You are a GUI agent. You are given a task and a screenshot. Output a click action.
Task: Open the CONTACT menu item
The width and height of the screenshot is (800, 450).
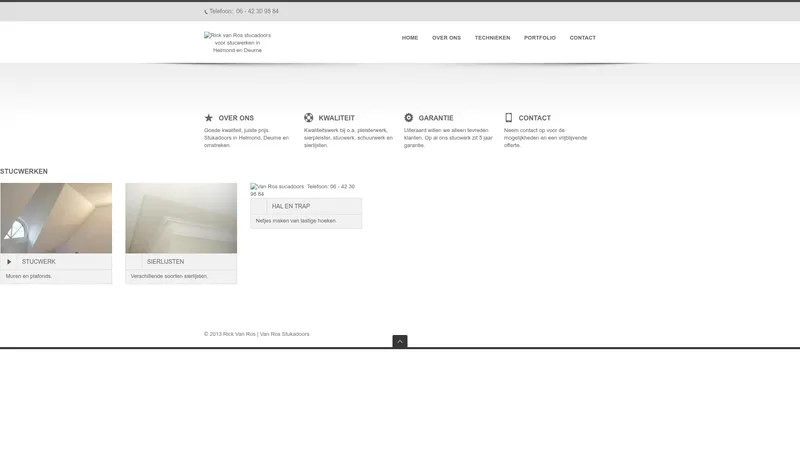(x=583, y=38)
